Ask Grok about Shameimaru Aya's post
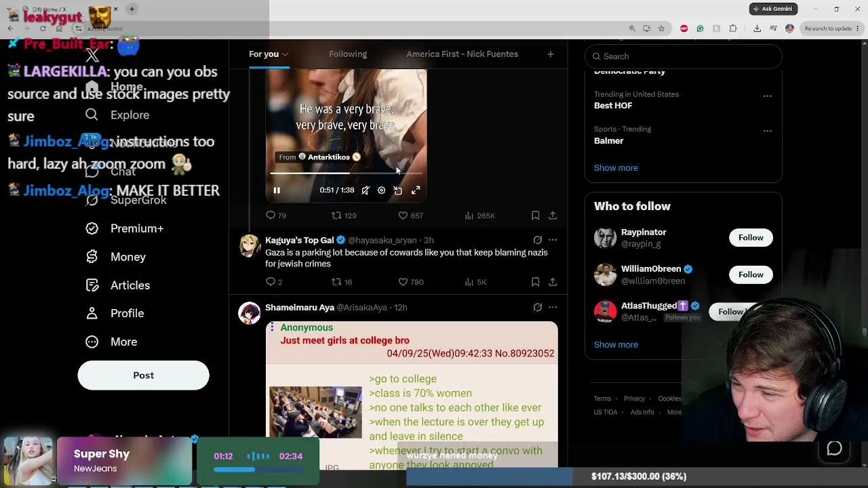868x488 pixels. click(538, 307)
